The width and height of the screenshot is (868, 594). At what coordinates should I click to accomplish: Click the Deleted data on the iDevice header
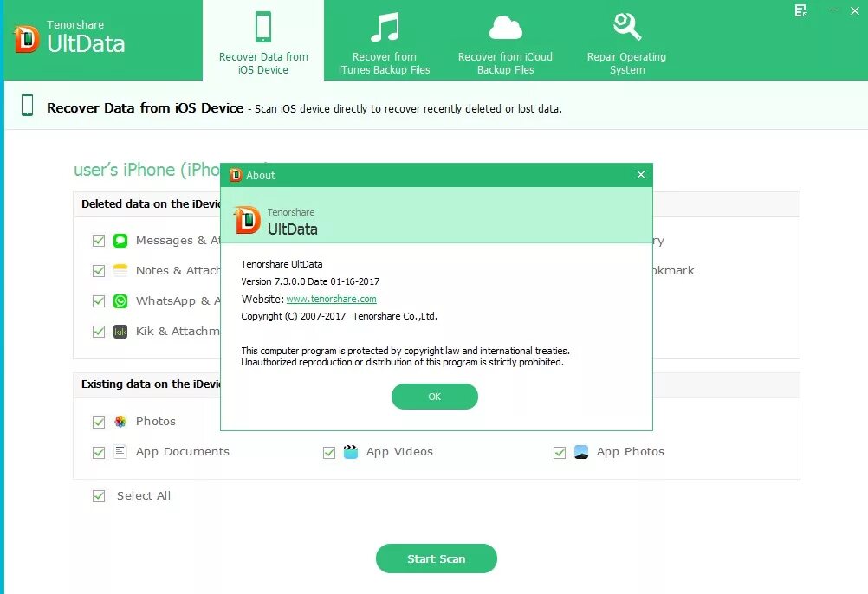pos(151,204)
